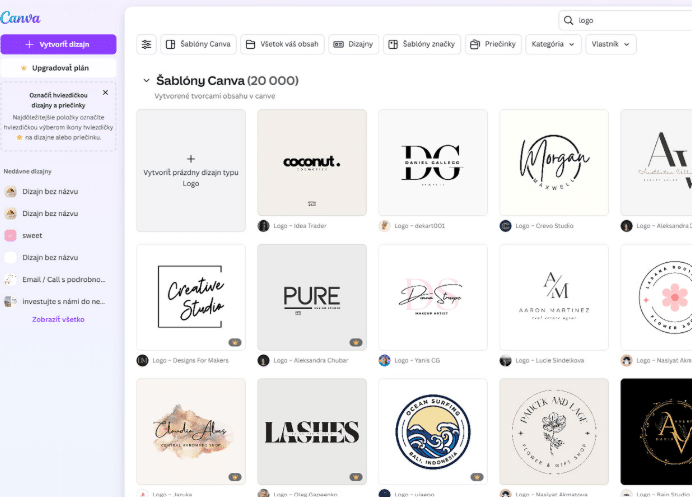Click the crown badge on PURE logo

pos(356,342)
